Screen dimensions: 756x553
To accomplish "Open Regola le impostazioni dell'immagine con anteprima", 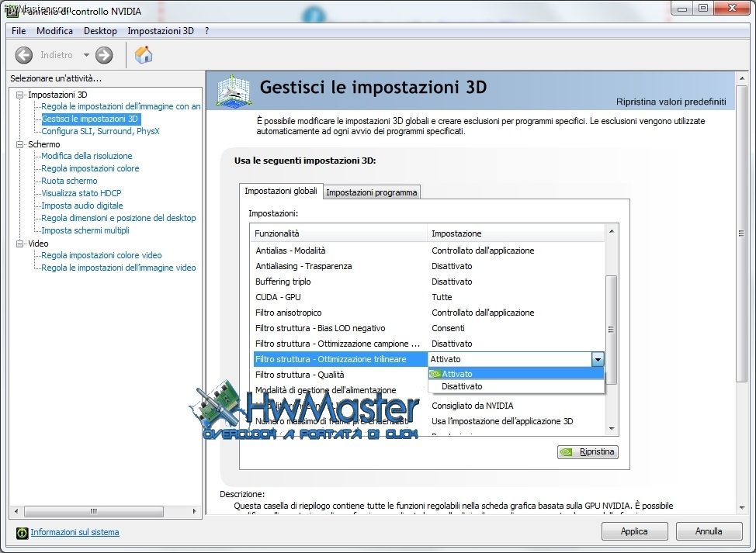I will point(120,106).
